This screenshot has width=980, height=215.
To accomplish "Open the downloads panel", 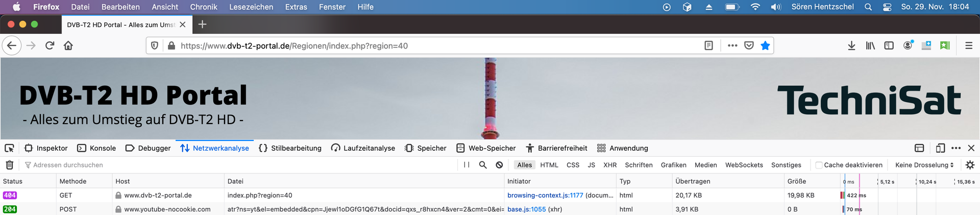I will (851, 45).
